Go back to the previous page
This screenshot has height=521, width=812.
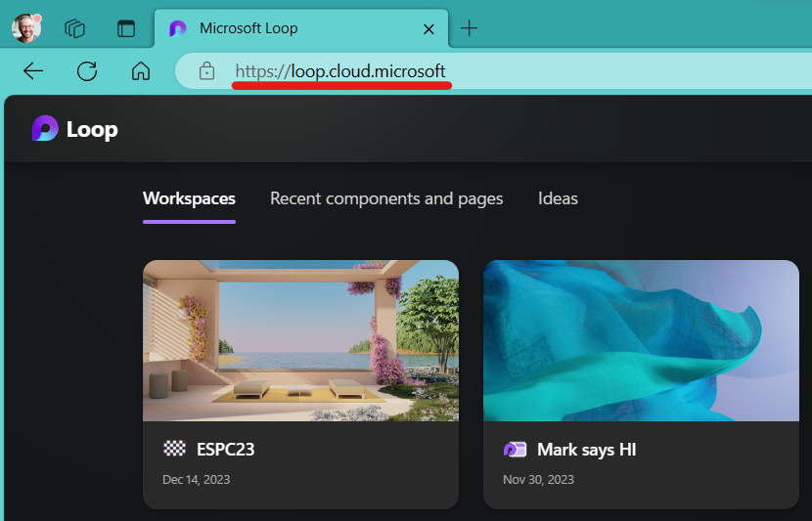click(33, 71)
